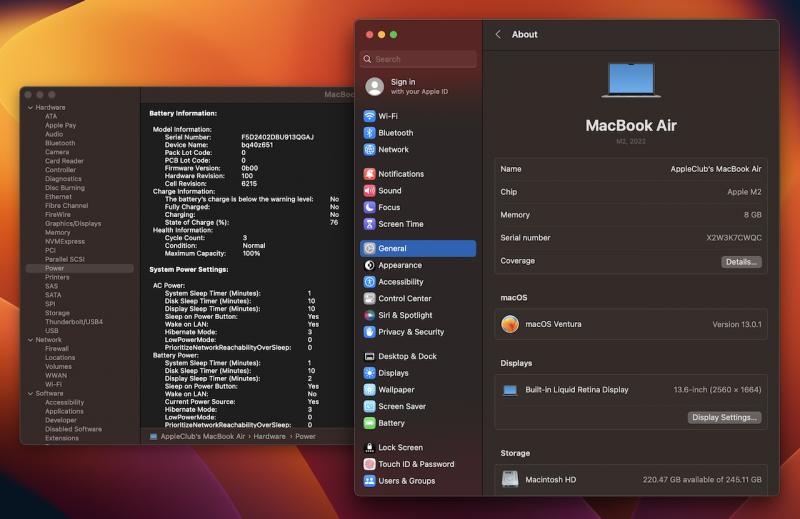Focus the System Settings Search field
The image size is (800, 519).
click(x=418, y=59)
